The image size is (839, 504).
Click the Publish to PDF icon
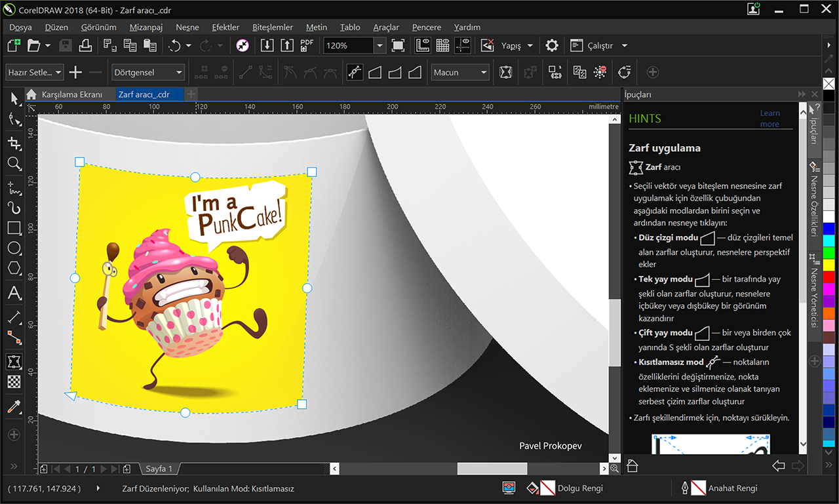click(307, 45)
